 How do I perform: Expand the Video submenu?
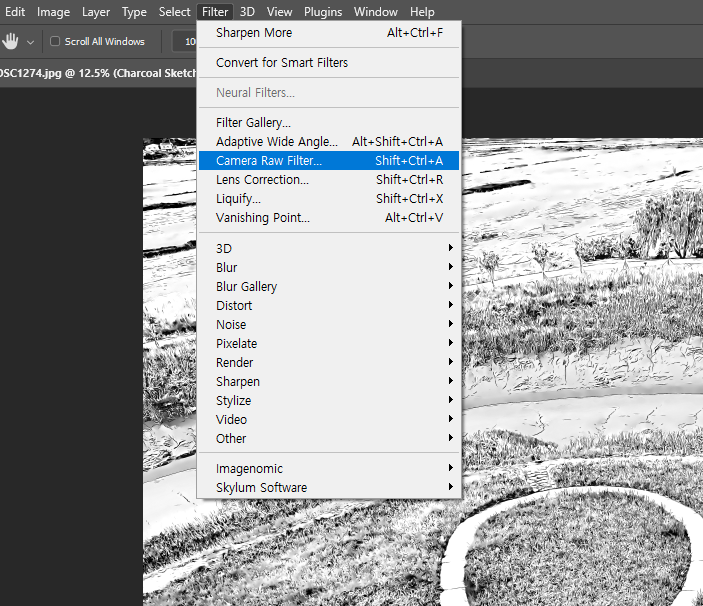tap(329, 420)
